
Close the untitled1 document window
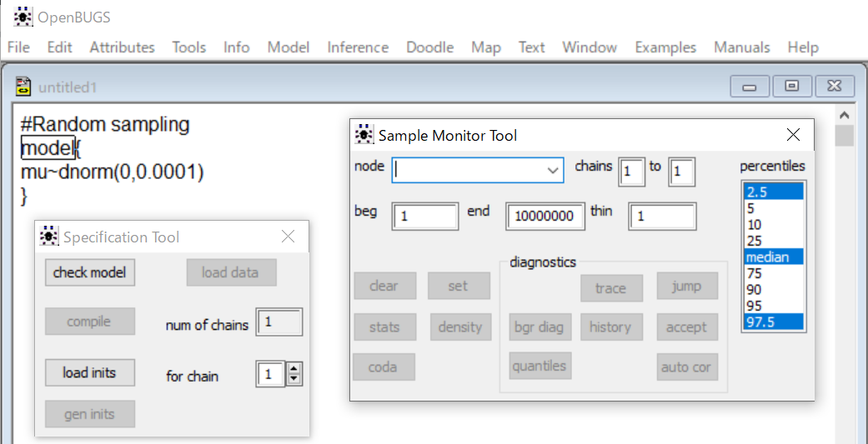835,87
